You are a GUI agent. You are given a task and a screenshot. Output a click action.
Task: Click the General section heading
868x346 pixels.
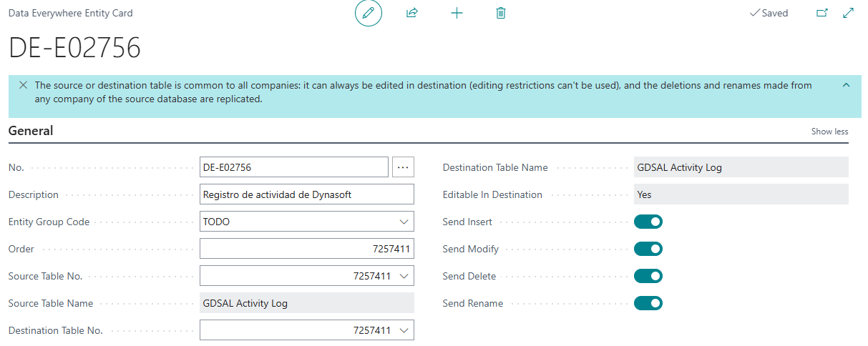tap(31, 131)
